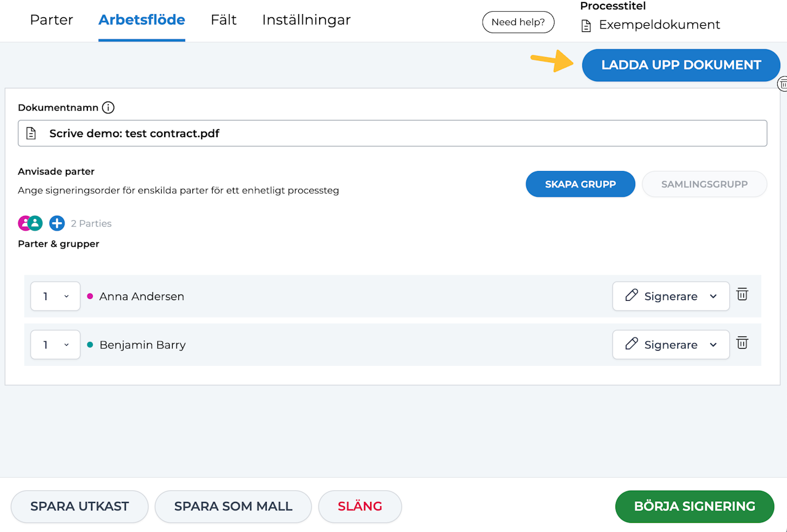787x532 pixels.
Task: Expand Signerare role dropdown for Benjamin Barry
Action: [x=671, y=345]
